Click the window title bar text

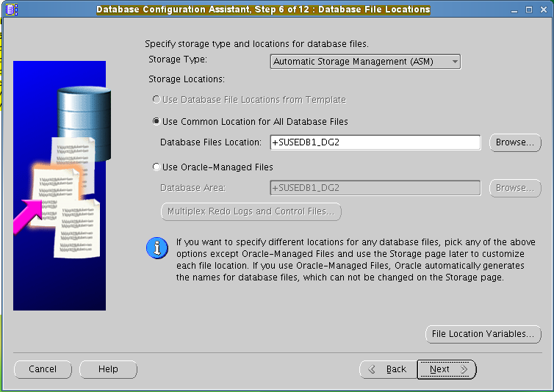pyautogui.click(x=263, y=10)
